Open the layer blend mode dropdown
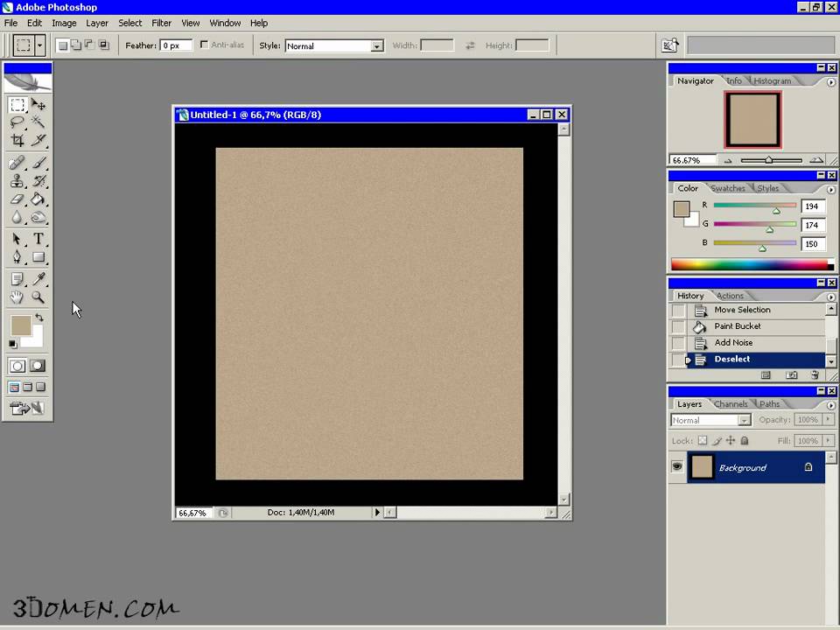This screenshot has width=840, height=630. pyautogui.click(x=710, y=420)
